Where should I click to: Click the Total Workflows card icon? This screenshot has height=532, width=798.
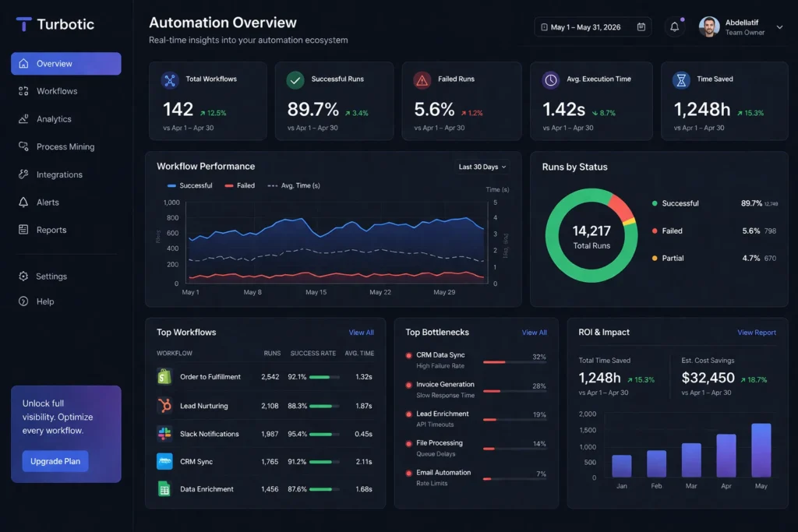click(169, 79)
